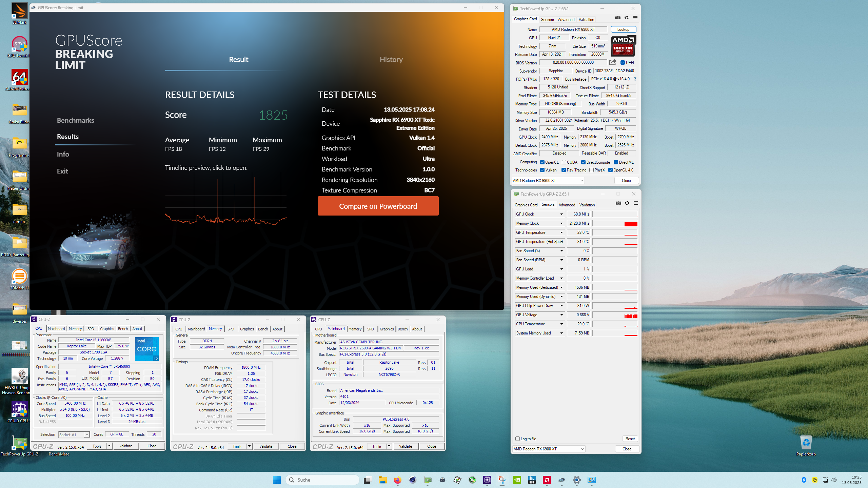The image size is (868, 488).
Task: Open 3DMark 11 desktop shortcut
Action: pyautogui.click(x=19, y=279)
